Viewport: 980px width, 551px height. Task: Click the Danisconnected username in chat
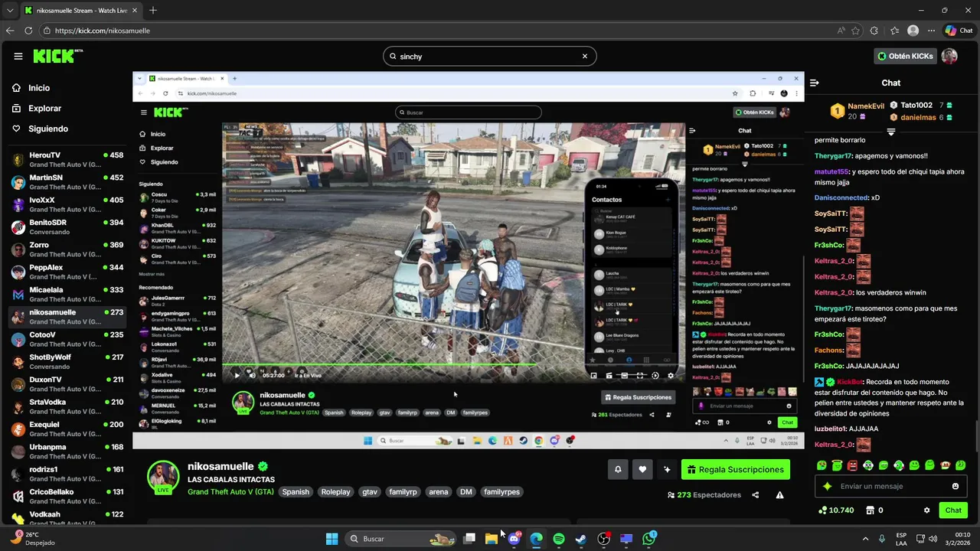click(x=841, y=197)
